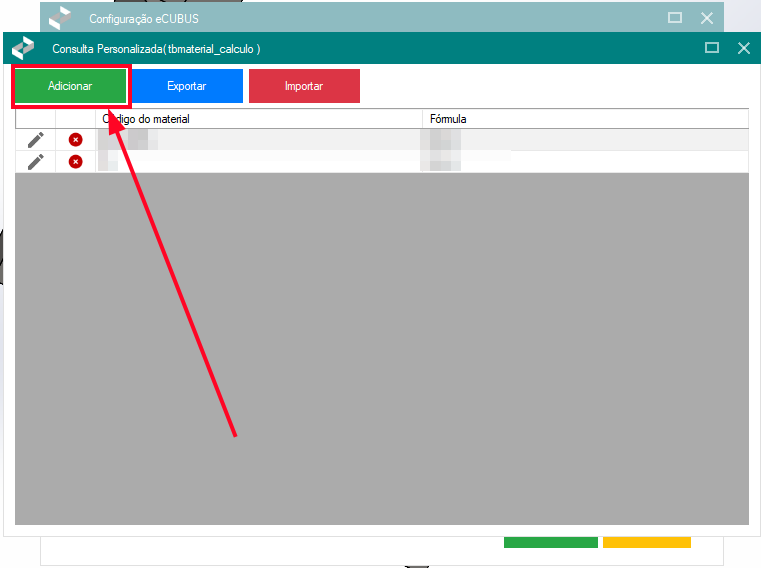This screenshot has height=568, width=761.
Task: Select the second row's Fórmula cell
Action: 584,161
